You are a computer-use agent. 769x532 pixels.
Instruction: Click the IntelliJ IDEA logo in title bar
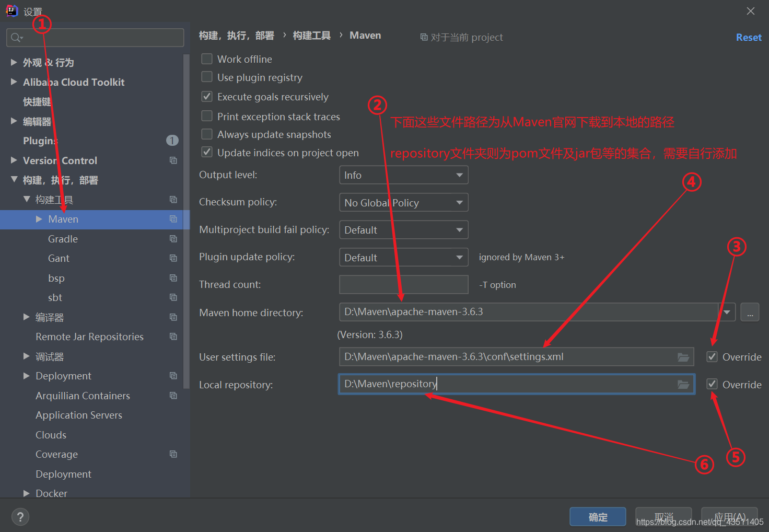click(11, 10)
